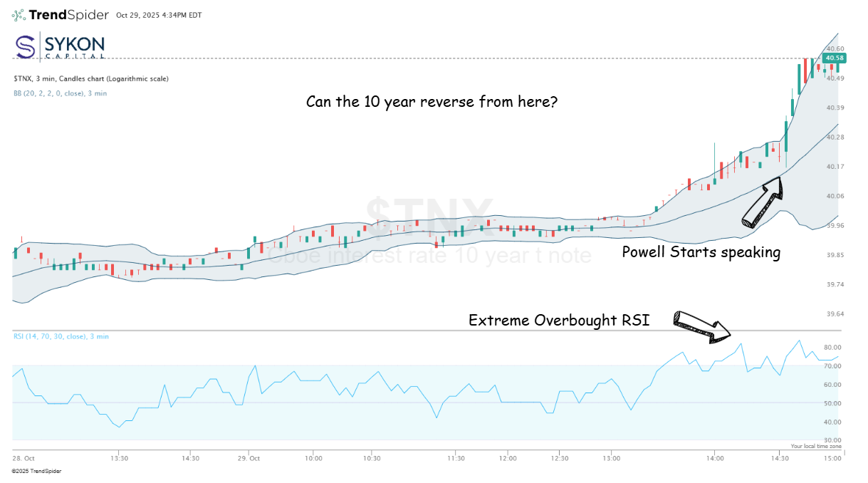Click the 70.00 level on RSI scale
This screenshot has height=483, width=868.
[833, 366]
